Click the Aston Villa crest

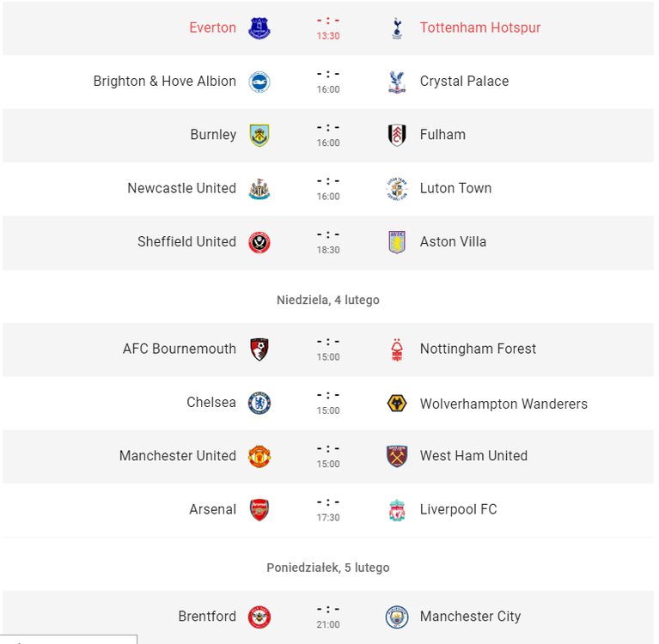pyautogui.click(x=397, y=242)
